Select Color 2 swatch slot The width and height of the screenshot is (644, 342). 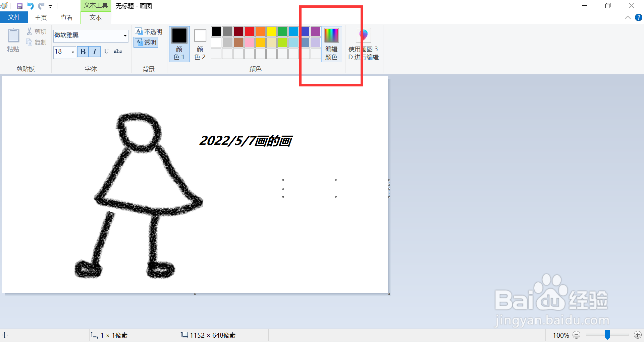(200, 44)
